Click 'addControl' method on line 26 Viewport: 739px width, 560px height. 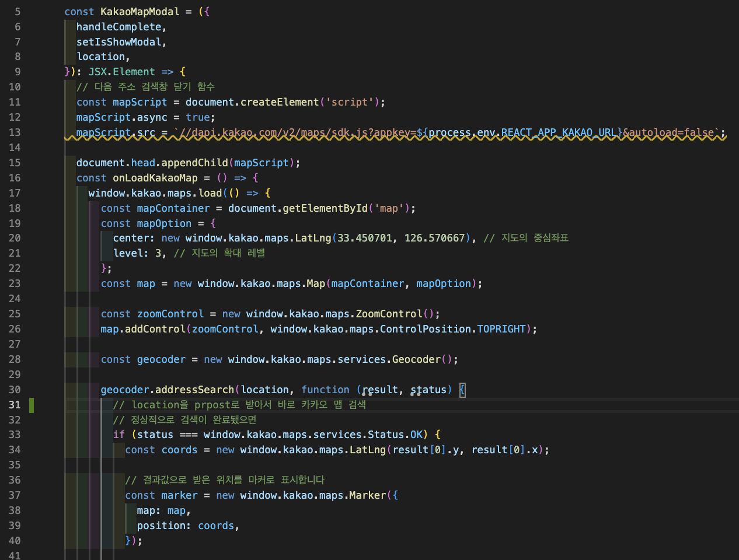click(x=155, y=329)
